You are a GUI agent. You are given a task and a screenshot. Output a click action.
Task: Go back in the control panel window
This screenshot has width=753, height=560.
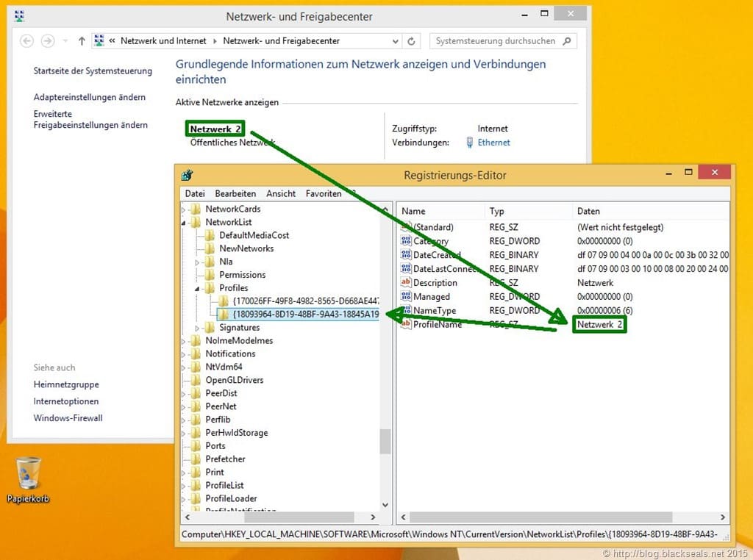[27, 41]
